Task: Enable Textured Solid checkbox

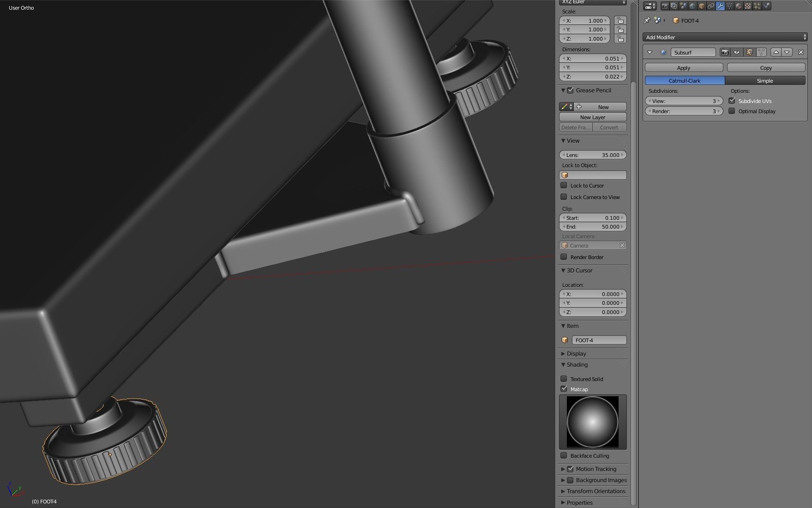Action: [x=564, y=379]
